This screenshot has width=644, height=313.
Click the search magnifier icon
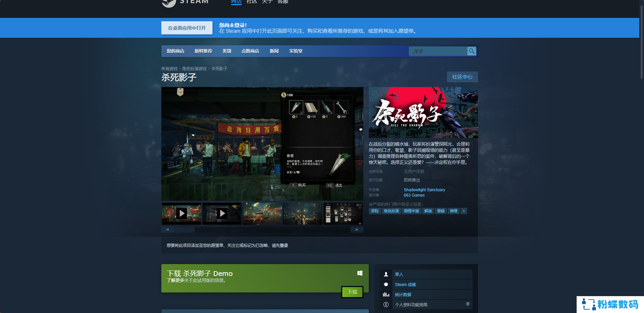(472, 51)
